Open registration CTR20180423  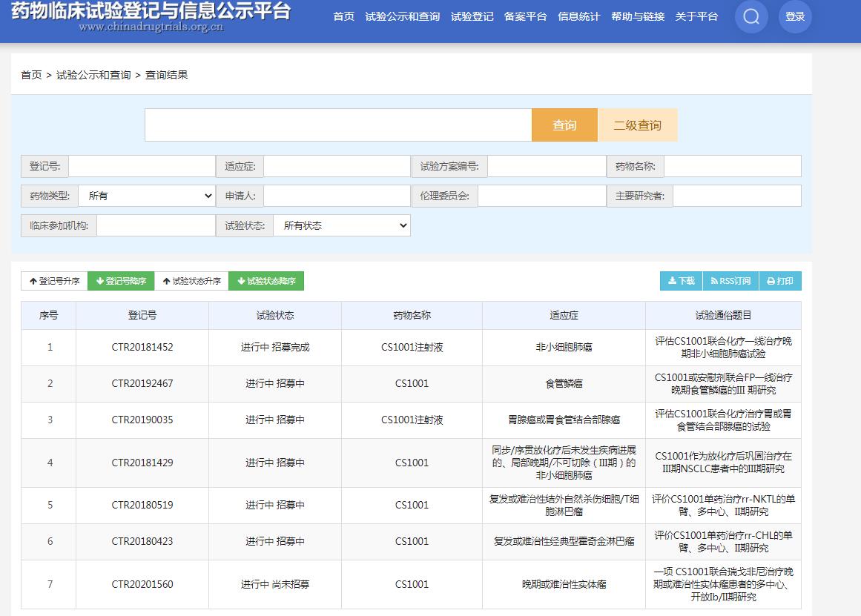point(142,541)
